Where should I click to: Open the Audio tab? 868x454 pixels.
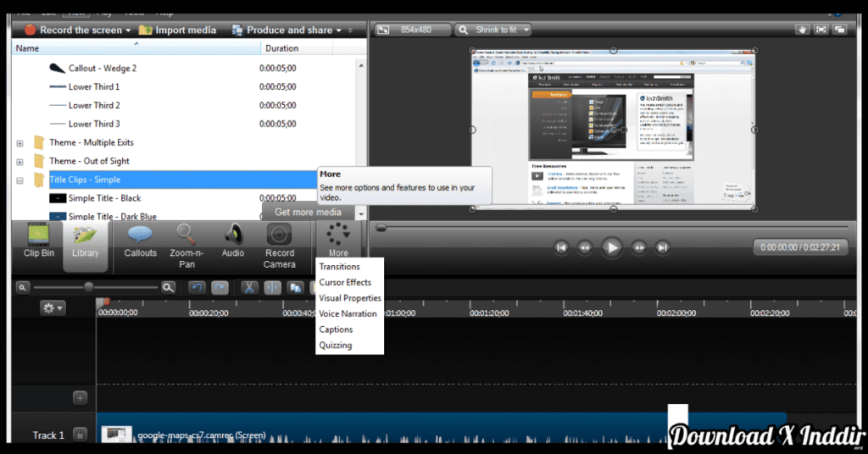pos(233,241)
